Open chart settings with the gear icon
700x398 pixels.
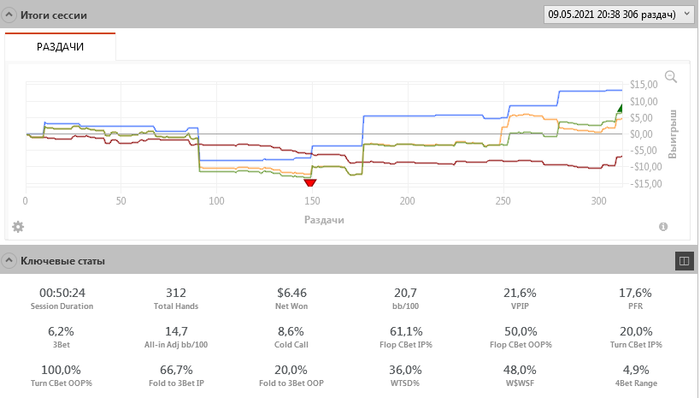18,227
